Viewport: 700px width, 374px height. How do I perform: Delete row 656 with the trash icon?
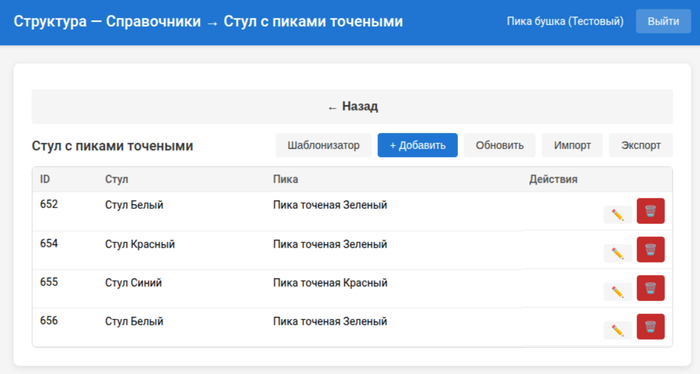tap(650, 327)
